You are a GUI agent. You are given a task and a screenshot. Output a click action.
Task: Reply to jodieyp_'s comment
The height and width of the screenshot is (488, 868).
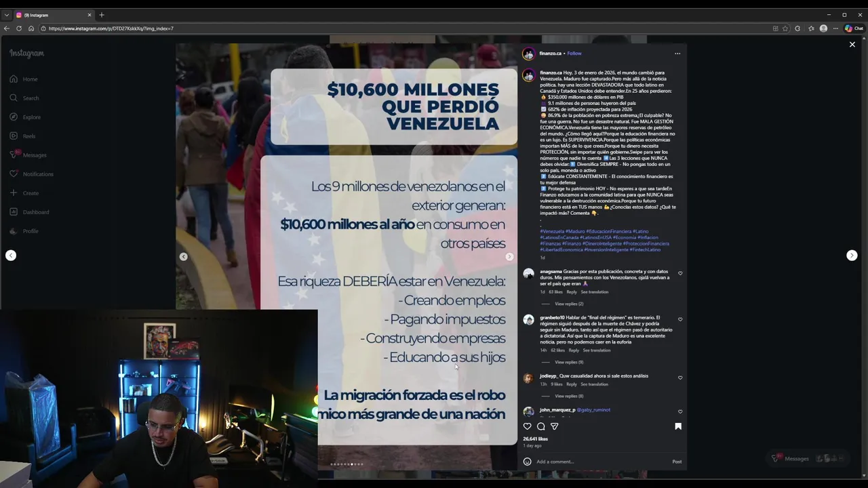coord(572,384)
